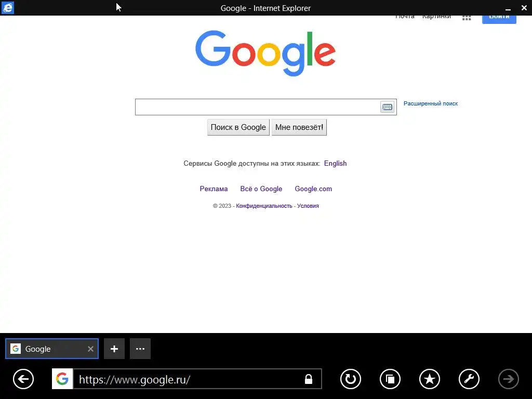Open the Реклама link
532x399 pixels.
pyautogui.click(x=214, y=189)
